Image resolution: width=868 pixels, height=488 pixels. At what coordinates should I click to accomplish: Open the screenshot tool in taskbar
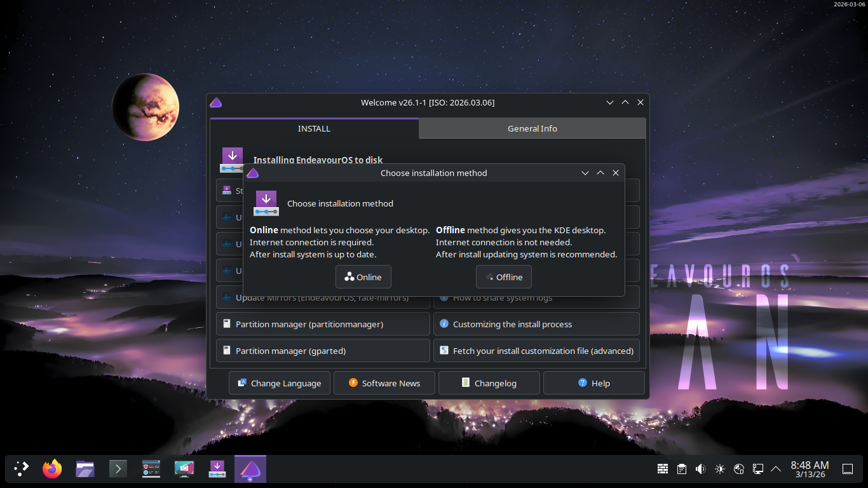pyautogui.click(x=184, y=469)
